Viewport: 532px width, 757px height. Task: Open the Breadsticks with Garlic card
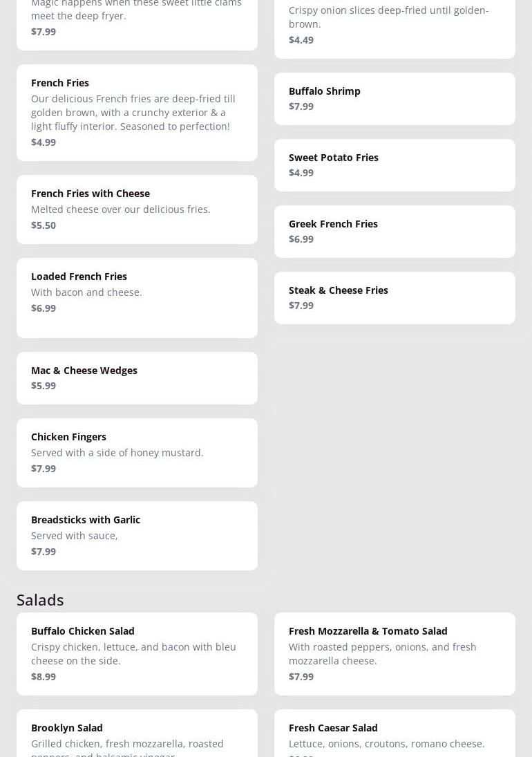click(137, 536)
